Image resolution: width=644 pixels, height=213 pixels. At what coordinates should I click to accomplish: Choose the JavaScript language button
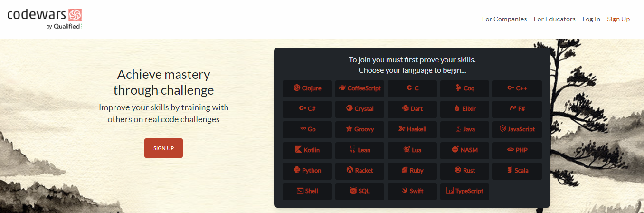point(517,129)
